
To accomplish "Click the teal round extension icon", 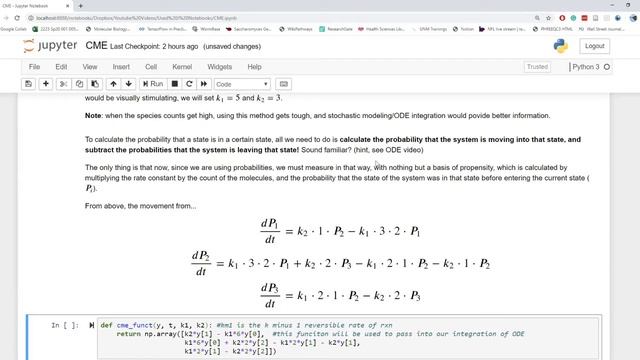I will click(573, 18).
